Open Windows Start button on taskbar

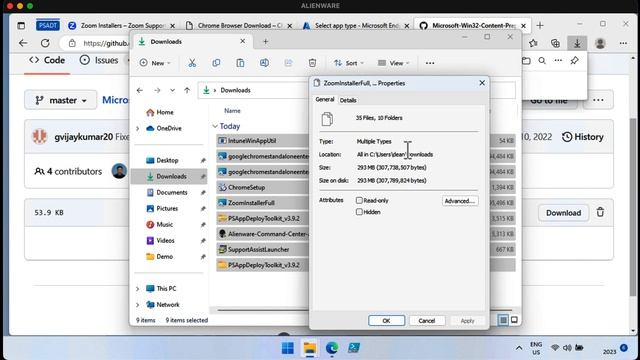tap(288, 348)
